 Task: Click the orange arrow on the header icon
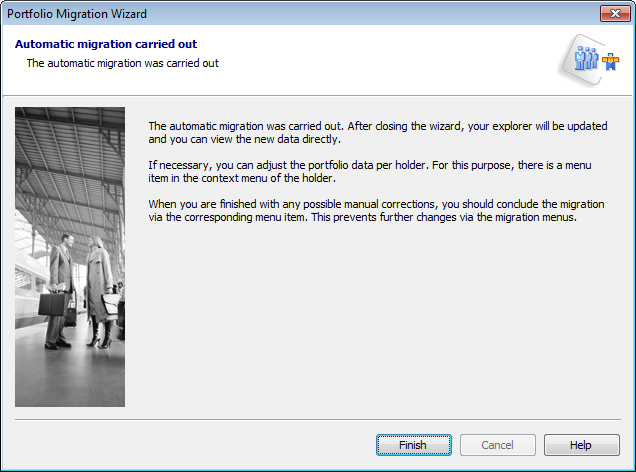pos(610,61)
